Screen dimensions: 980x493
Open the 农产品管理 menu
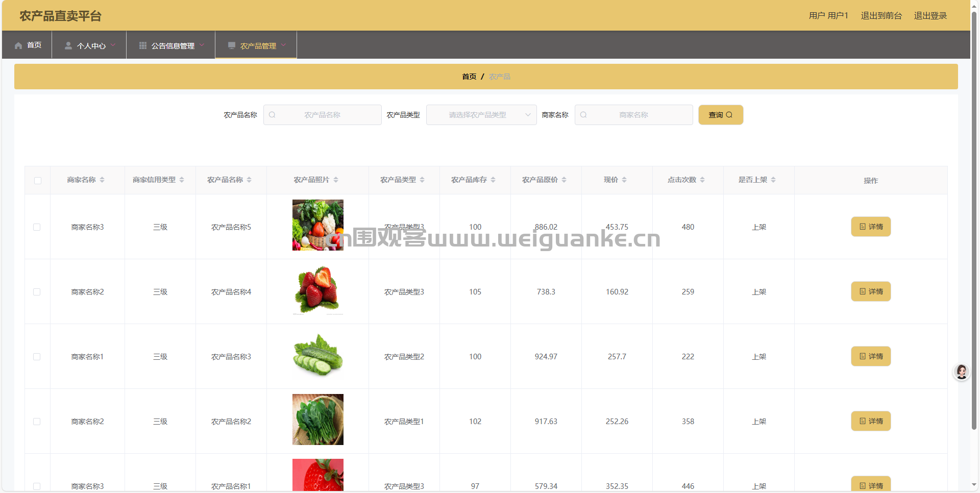(x=256, y=45)
